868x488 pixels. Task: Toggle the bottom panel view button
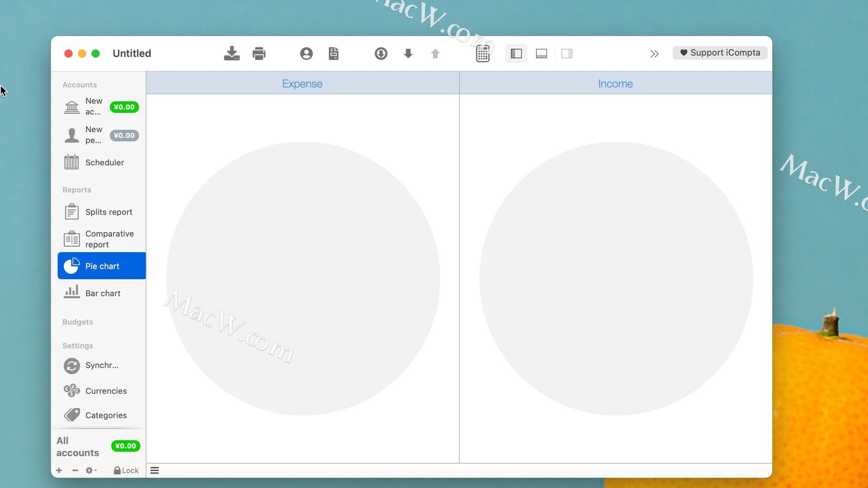tap(541, 53)
